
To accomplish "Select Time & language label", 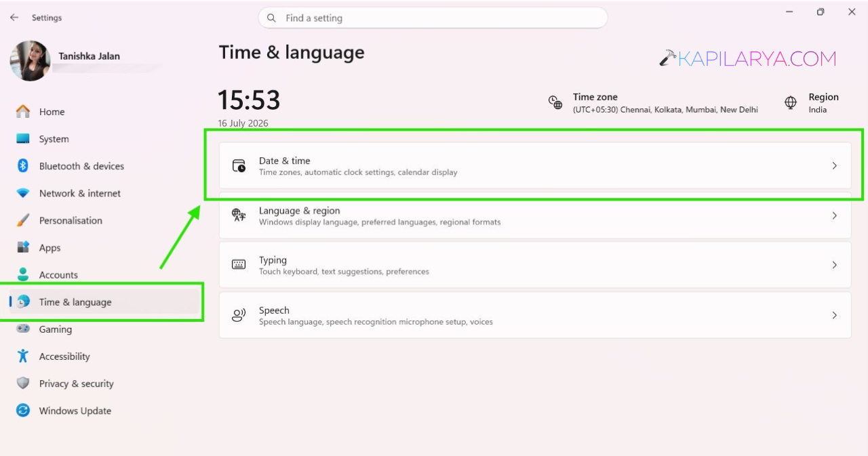I will (x=75, y=302).
